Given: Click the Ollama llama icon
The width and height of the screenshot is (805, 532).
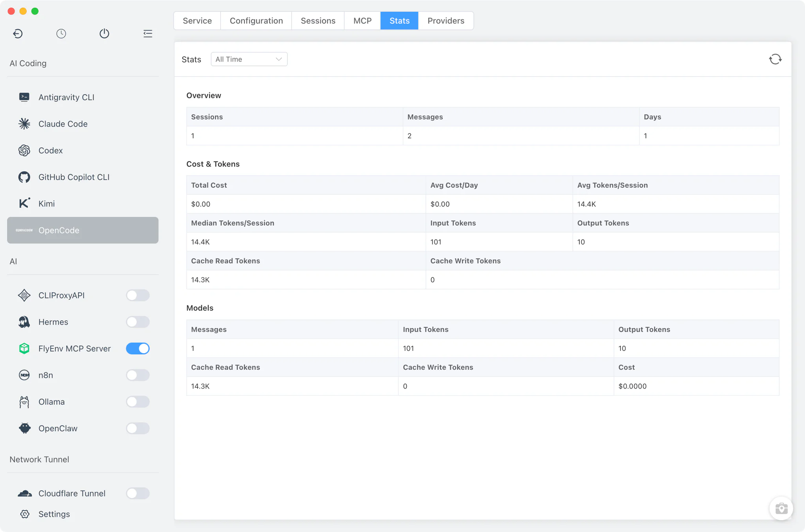Looking at the screenshot, I should pyautogui.click(x=24, y=402).
